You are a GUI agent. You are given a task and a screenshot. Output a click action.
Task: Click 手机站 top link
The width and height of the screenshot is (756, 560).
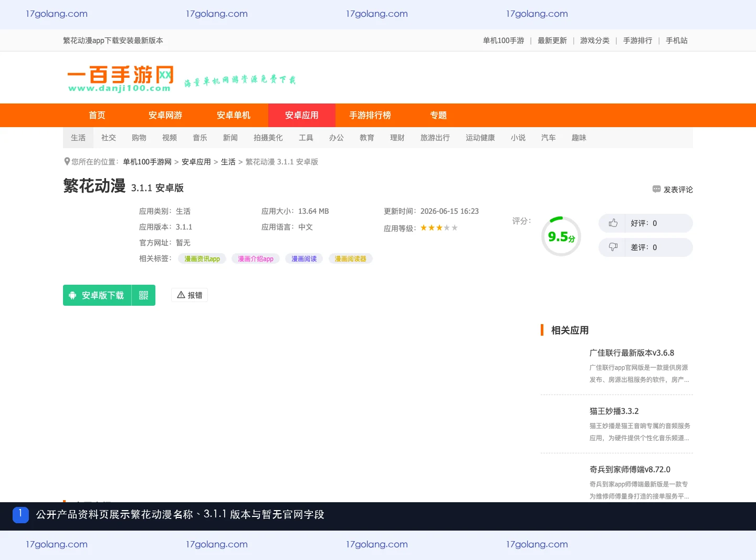coord(677,40)
